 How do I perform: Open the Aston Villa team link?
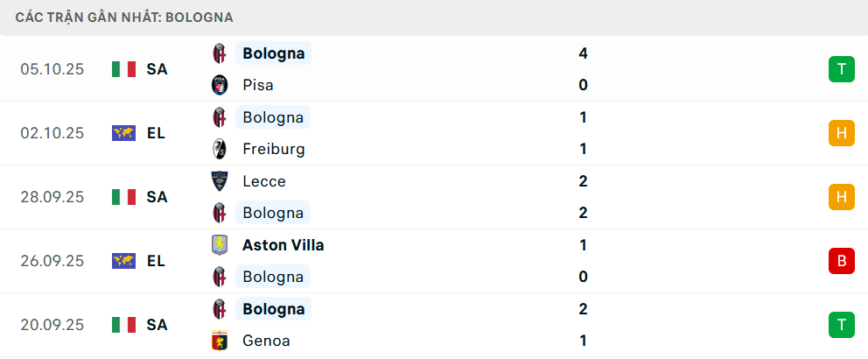point(283,245)
